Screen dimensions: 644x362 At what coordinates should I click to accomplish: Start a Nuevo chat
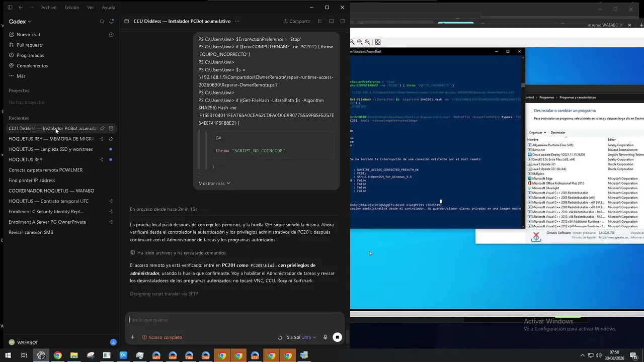[28, 35]
